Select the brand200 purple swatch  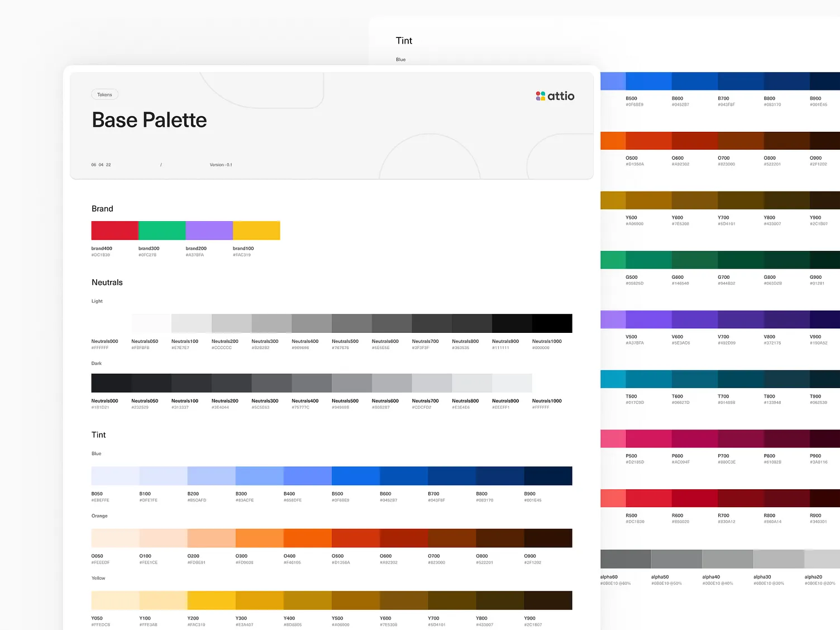pyautogui.click(x=209, y=230)
